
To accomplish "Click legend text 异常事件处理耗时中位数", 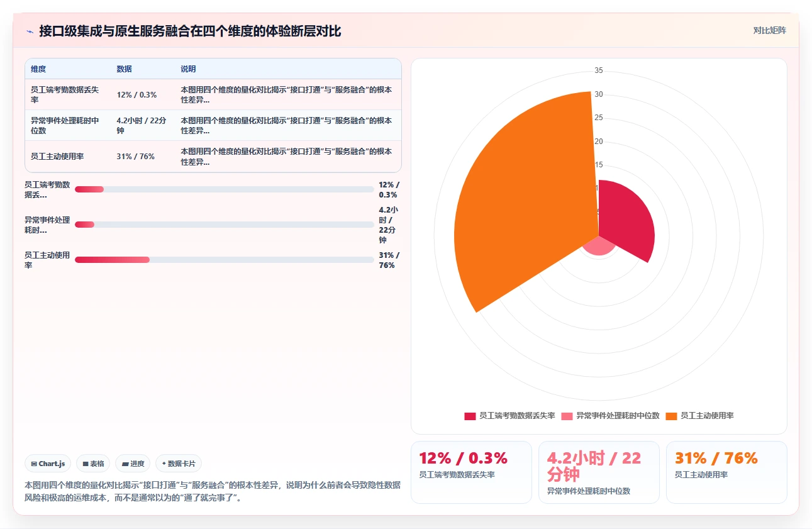I will [x=618, y=416].
